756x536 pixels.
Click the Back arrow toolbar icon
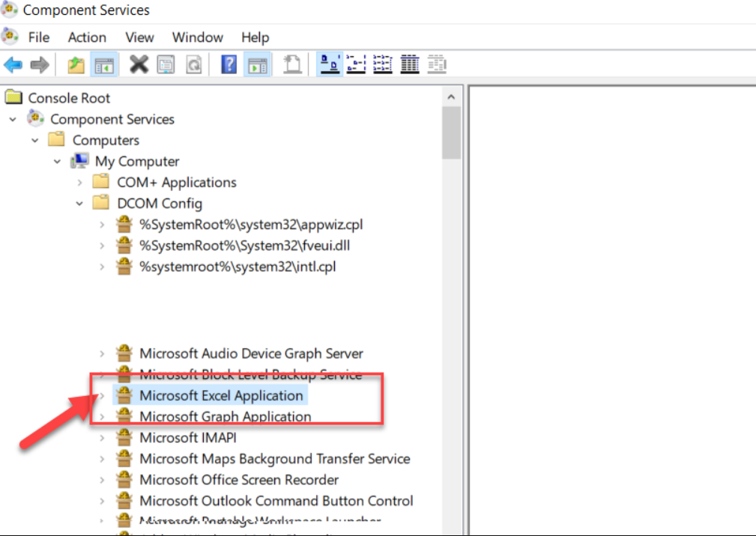[13, 64]
